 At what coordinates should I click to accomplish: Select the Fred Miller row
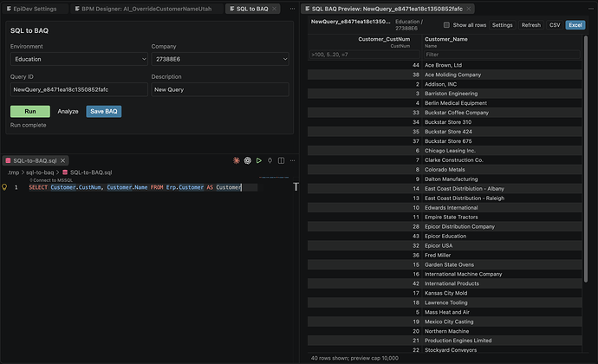tap(445, 256)
